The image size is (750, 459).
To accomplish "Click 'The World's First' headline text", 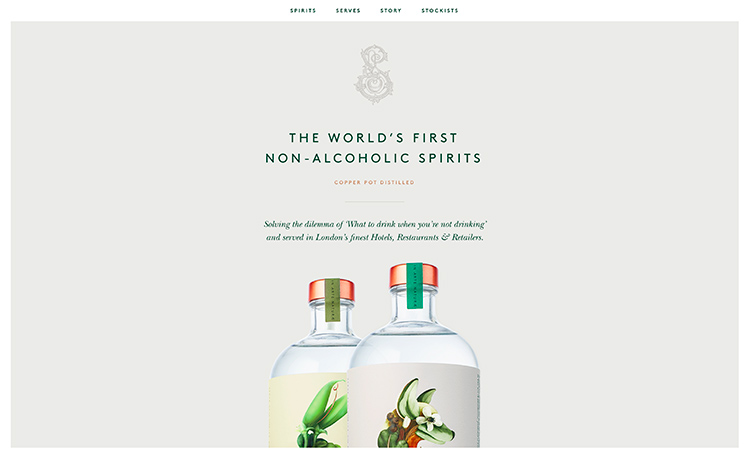I will [x=374, y=138].
